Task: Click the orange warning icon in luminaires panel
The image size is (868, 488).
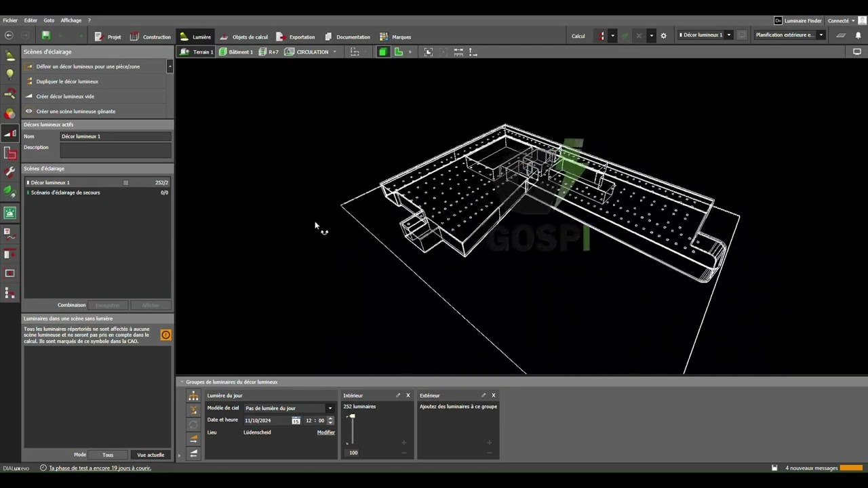Action: click(x=165, y=335)
